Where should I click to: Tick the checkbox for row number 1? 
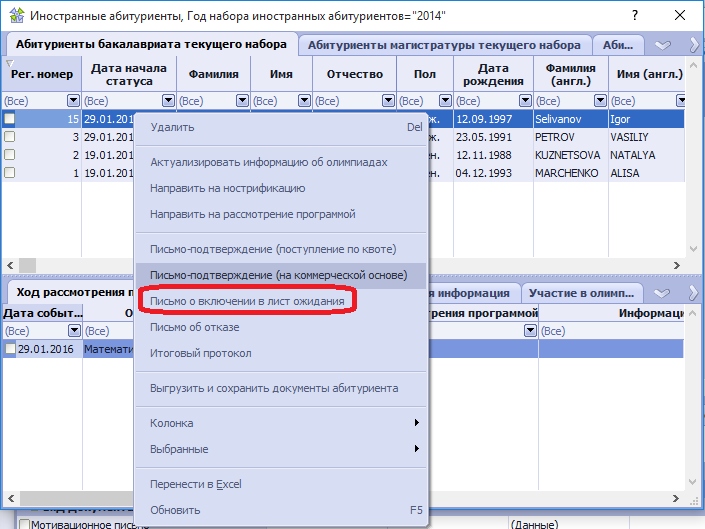(x=9, y=173)
